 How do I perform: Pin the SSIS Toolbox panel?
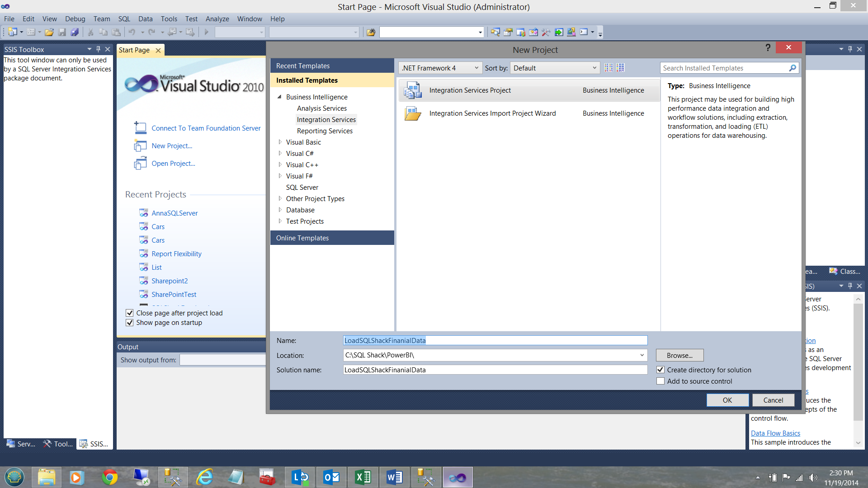pyautogui.click(x=98, y=49)
